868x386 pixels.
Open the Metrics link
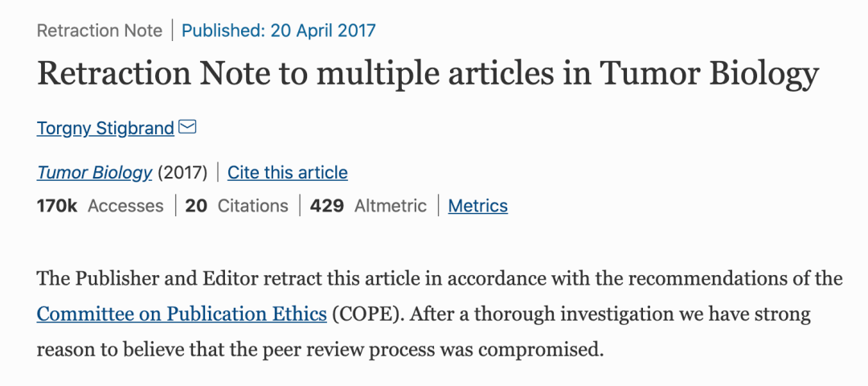477,206
